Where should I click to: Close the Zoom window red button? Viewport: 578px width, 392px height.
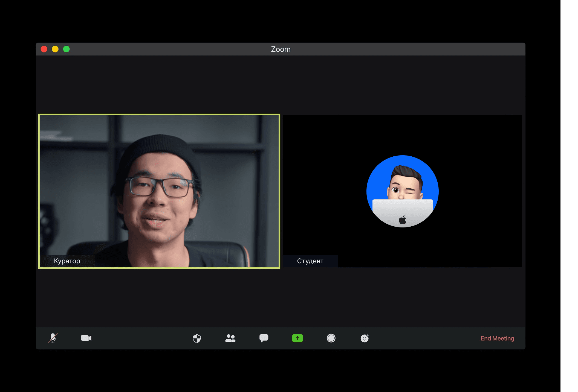point(44,49)
